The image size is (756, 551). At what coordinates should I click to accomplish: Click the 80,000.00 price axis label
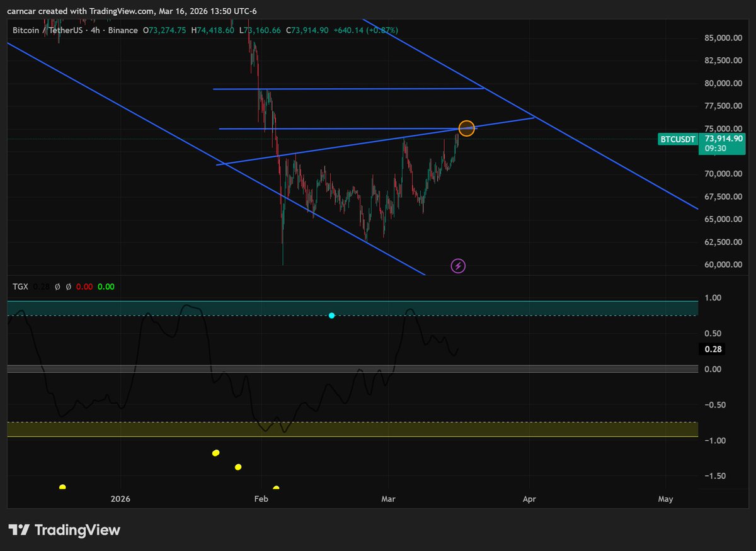tap(724, 83)
